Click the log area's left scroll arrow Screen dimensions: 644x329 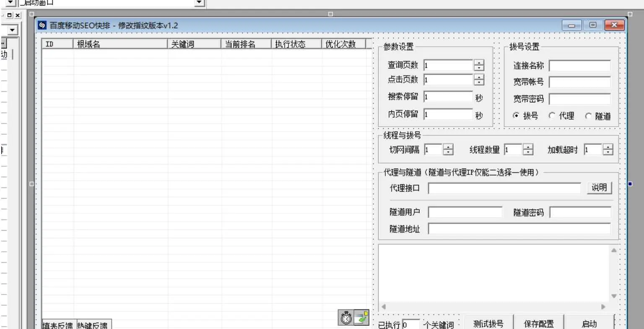383,306
